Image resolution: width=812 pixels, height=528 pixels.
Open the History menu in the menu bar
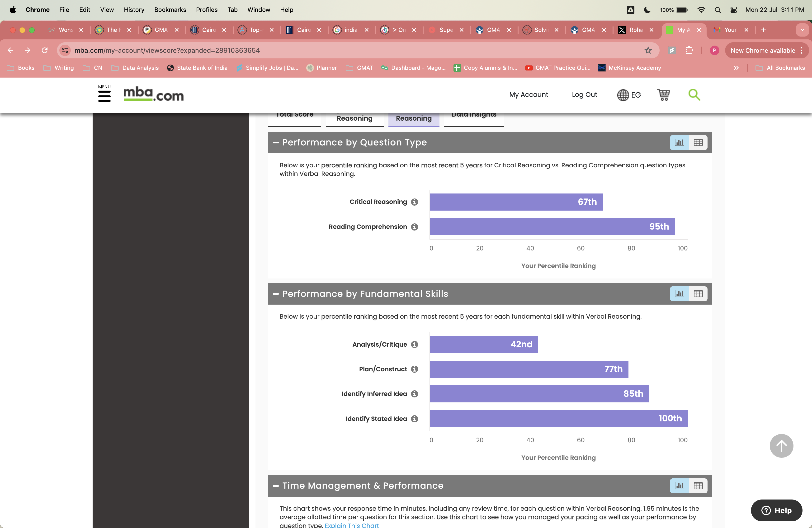pos(134,9)
